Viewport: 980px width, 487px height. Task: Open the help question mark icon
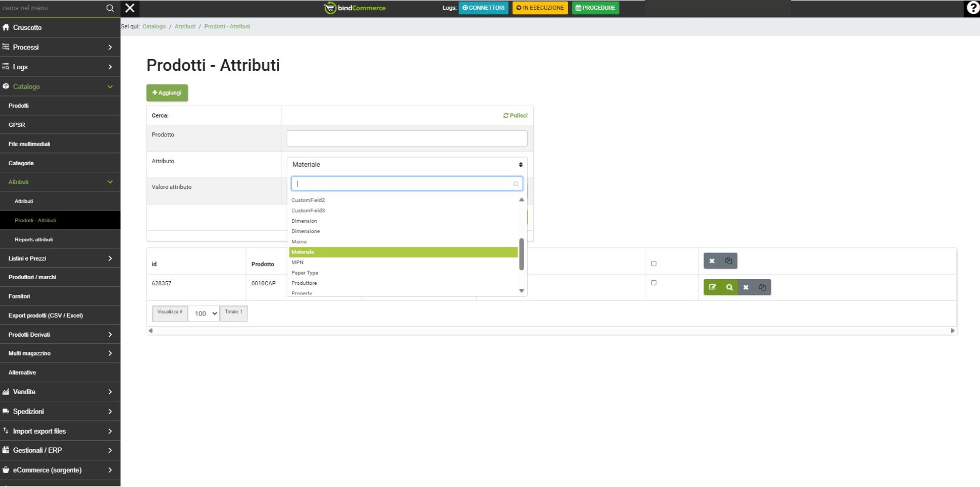click(972, 8)
